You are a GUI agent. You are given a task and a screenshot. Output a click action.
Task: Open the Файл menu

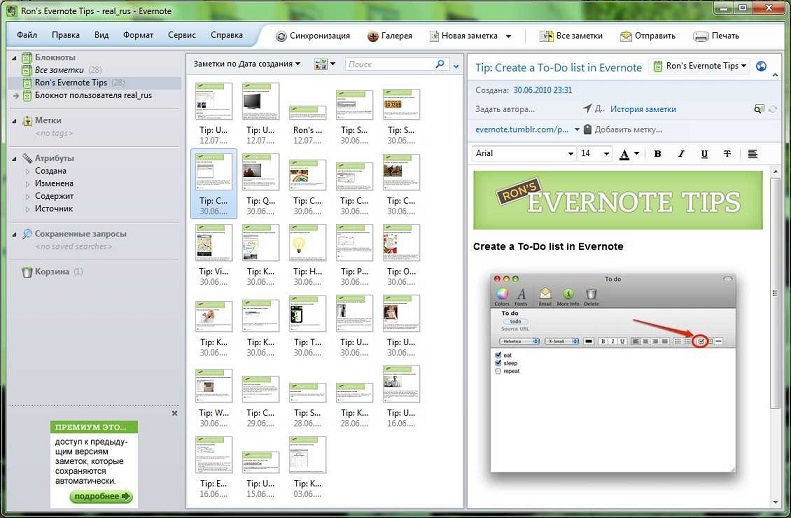click(27, 35)
